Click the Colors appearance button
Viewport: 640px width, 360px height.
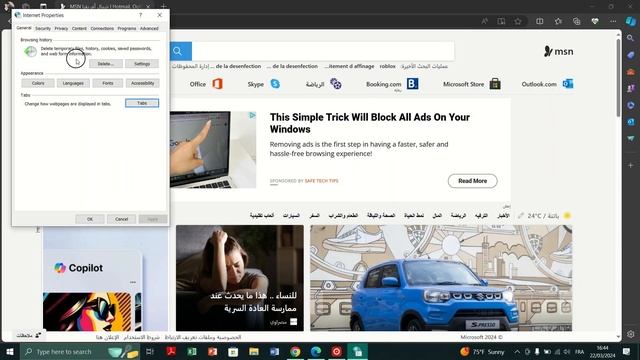38,83
